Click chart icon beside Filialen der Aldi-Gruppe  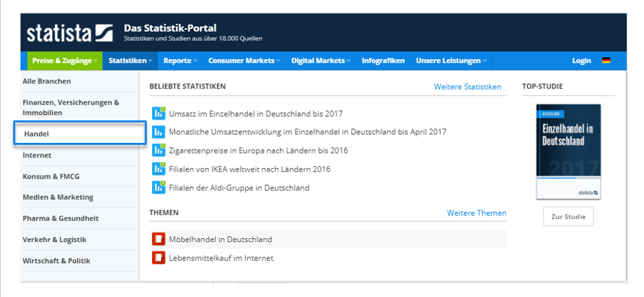[159, 187]
